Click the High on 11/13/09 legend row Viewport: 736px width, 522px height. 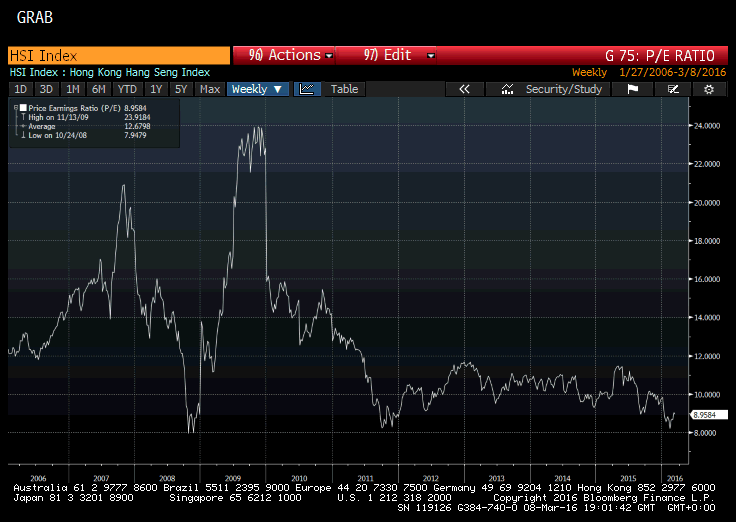(86, 117)
